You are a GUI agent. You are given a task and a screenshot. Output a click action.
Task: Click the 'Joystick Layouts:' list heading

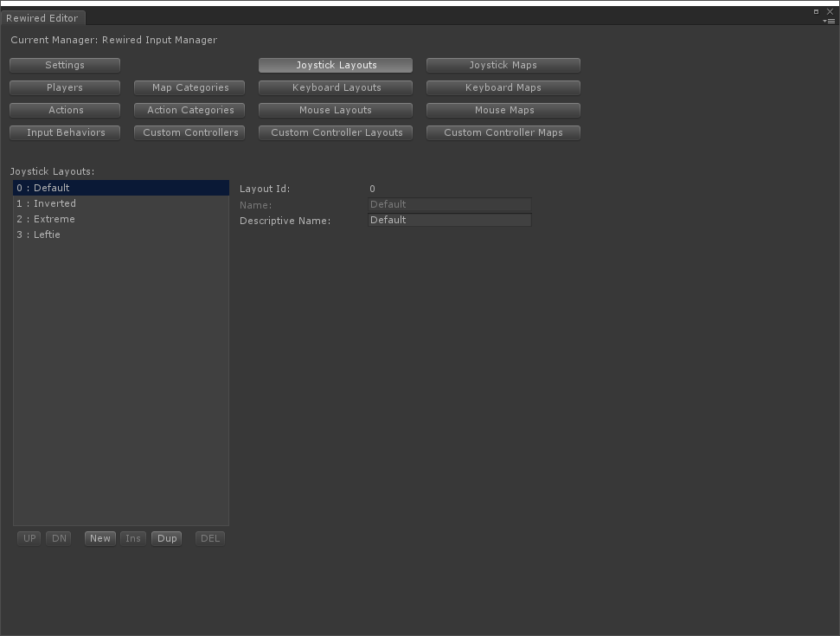[52, 171]
